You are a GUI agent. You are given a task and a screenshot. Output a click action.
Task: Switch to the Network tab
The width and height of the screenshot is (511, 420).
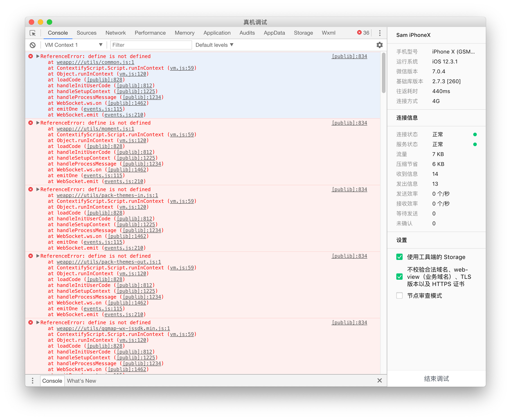(115, 33)
